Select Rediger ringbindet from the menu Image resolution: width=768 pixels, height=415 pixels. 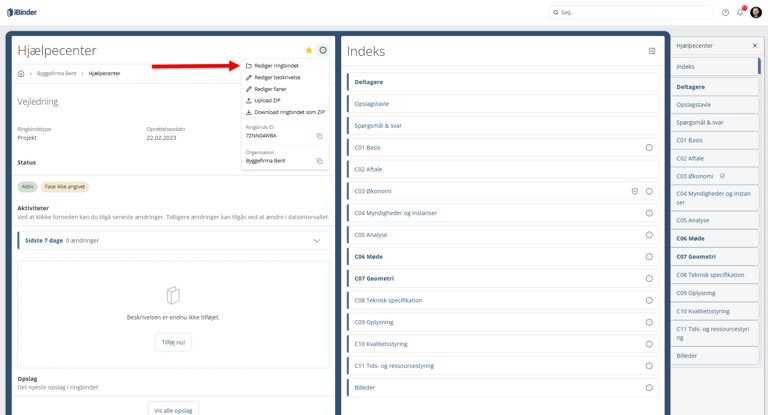tap(277, 66)
